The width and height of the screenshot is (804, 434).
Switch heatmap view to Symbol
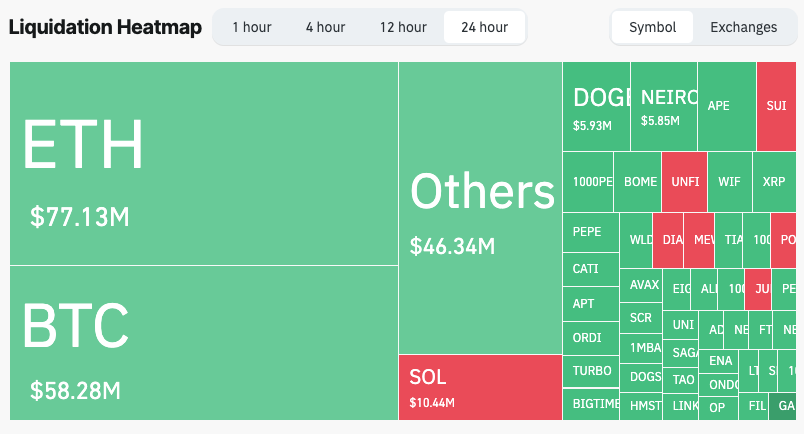652,27
